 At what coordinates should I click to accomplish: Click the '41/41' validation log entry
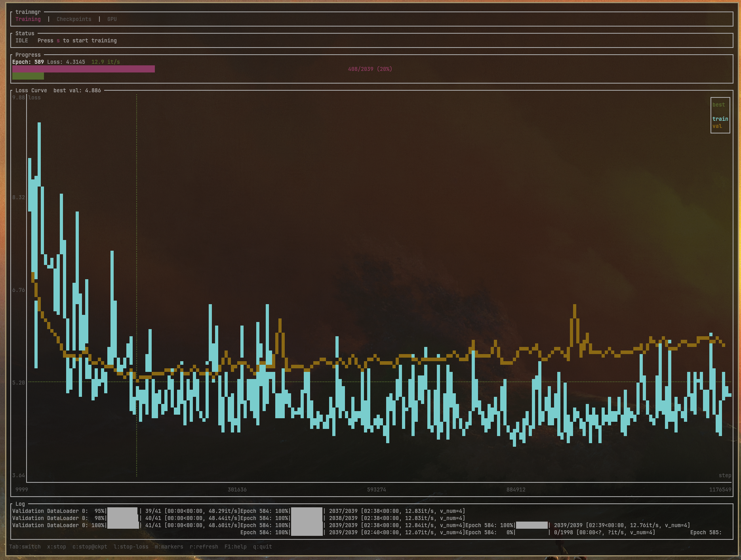153,525
